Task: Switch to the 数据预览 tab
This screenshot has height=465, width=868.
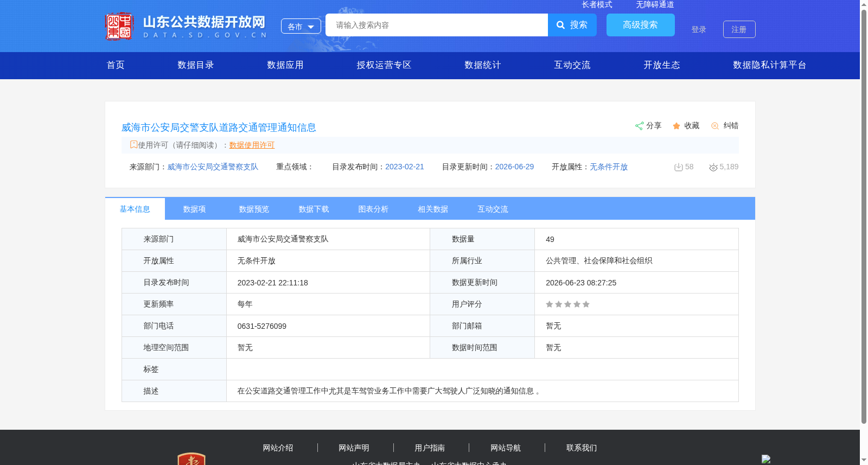Action: point(254,209)
